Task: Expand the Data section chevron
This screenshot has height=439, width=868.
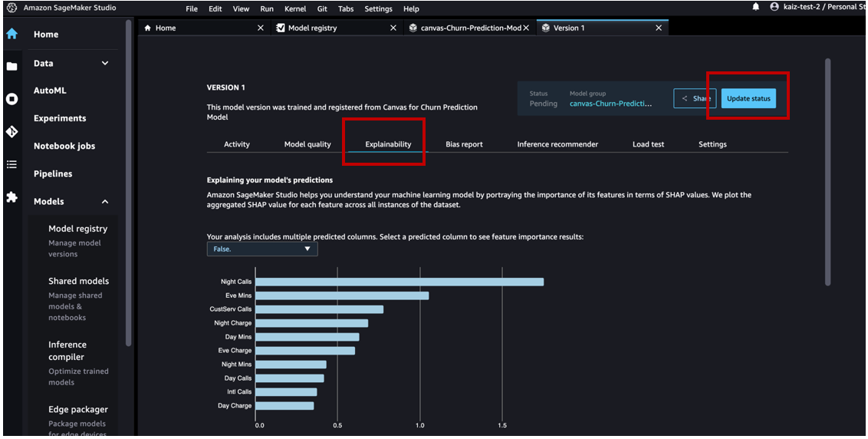Action: [105, 63]
